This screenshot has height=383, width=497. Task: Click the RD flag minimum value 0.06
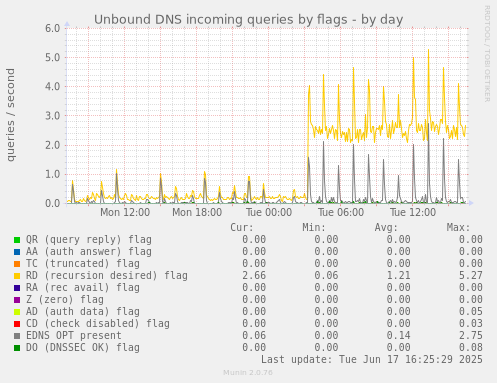pos(326,276)
